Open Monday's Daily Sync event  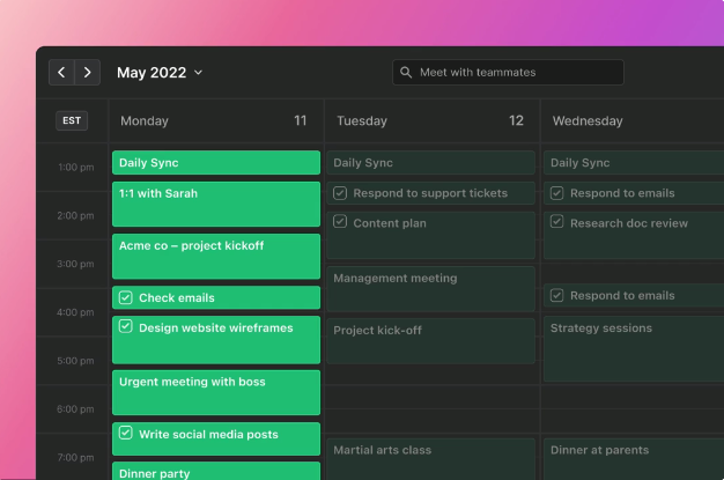click(x=216, y=163)
